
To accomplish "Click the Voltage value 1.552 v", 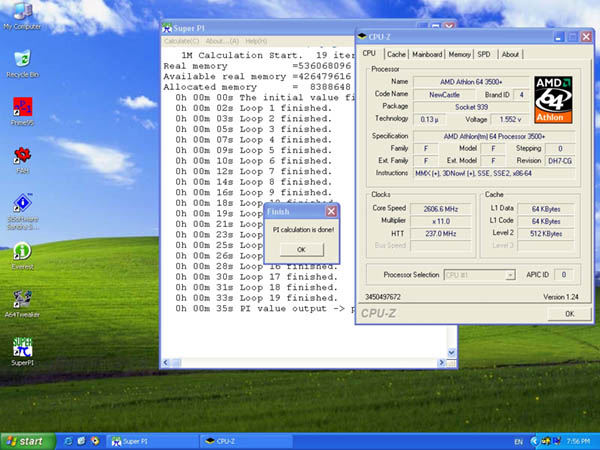I will pyautogui.click(x=510, y=119).
